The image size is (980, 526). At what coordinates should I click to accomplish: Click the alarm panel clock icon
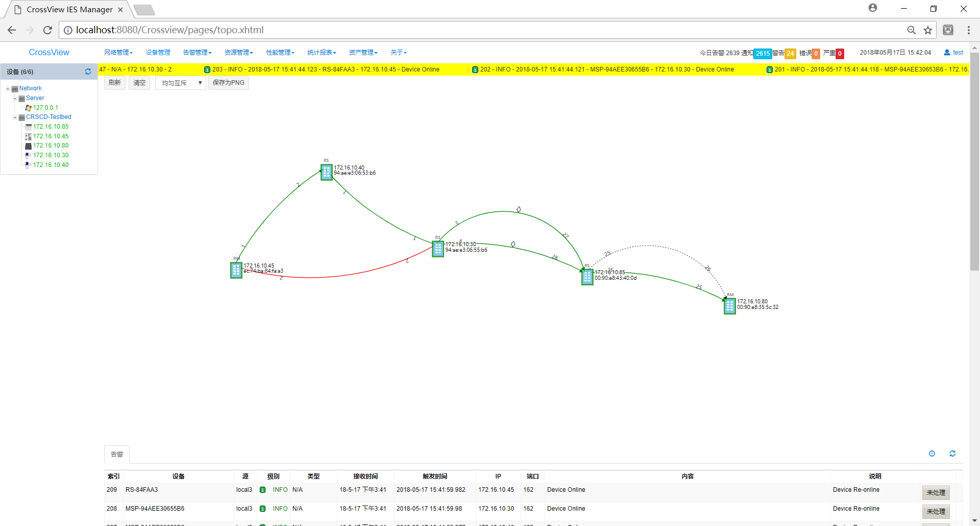[x=932, y=453]
